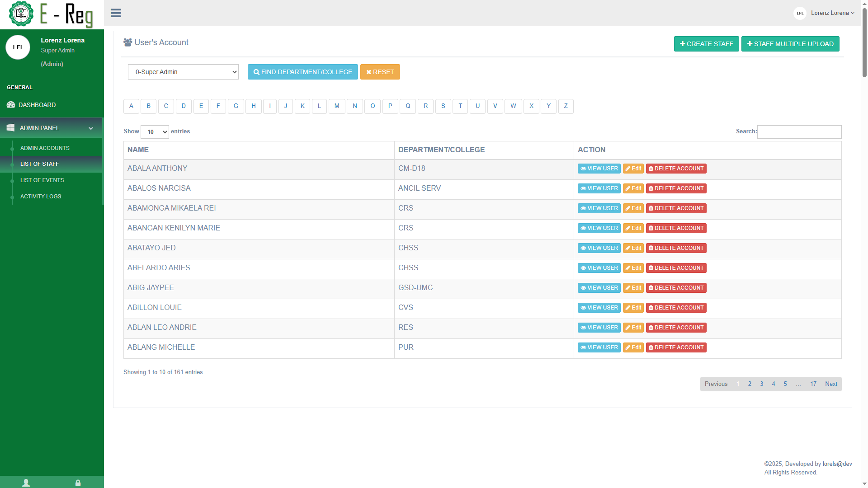Click the Create Staff button
The height and width of the screenshot is (488, 868).
[706, 44]
